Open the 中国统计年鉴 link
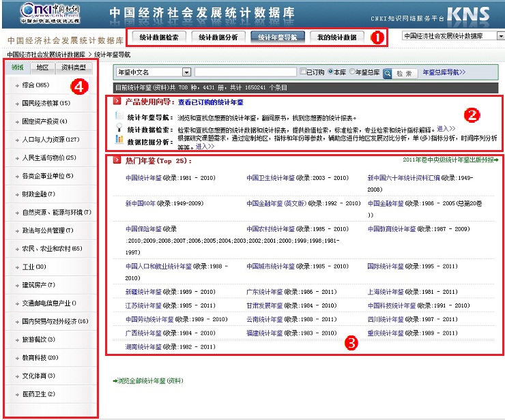This screenshot has width=505, height=420. tap(143, 178)
